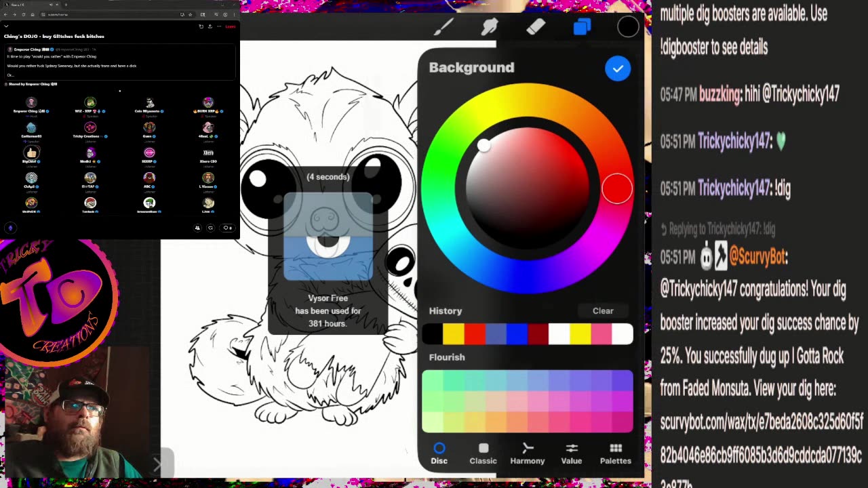Select BURN XRP speaker avatar

pos(208,102)
